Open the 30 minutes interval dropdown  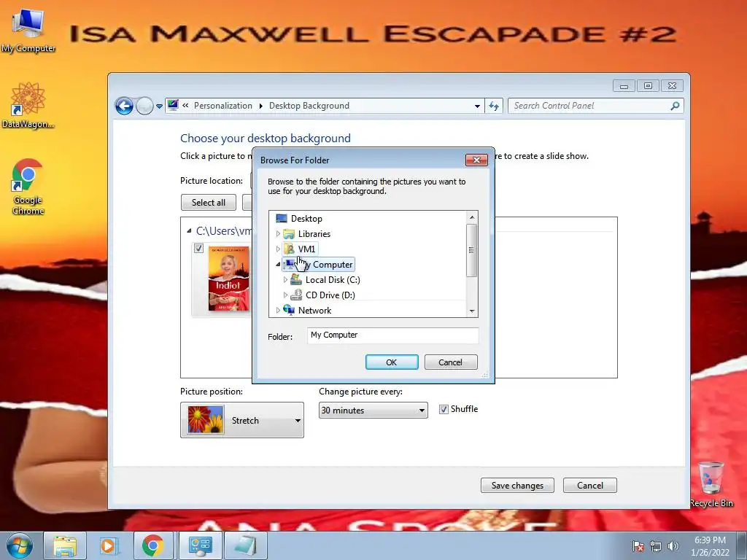click(x=373, y=410)
